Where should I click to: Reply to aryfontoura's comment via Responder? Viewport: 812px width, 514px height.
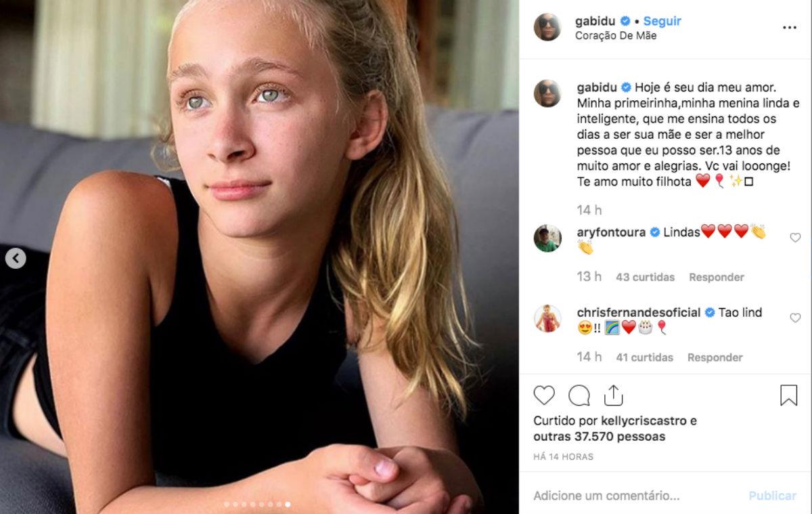[716, 277]
